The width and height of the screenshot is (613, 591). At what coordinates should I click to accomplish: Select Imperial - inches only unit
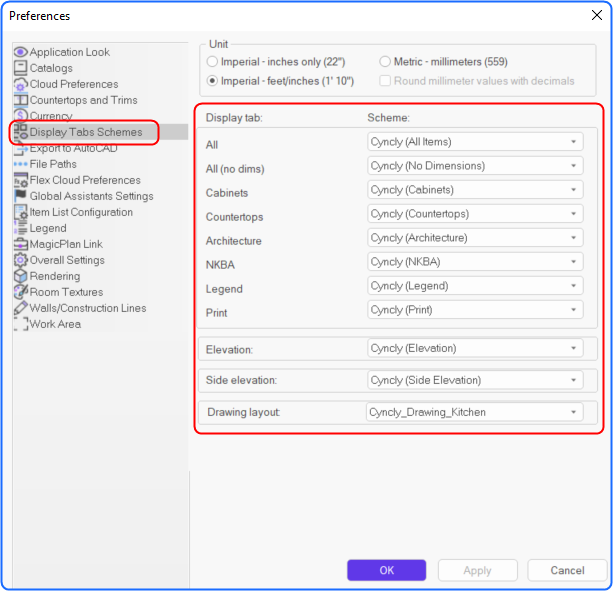coord(212,62)
